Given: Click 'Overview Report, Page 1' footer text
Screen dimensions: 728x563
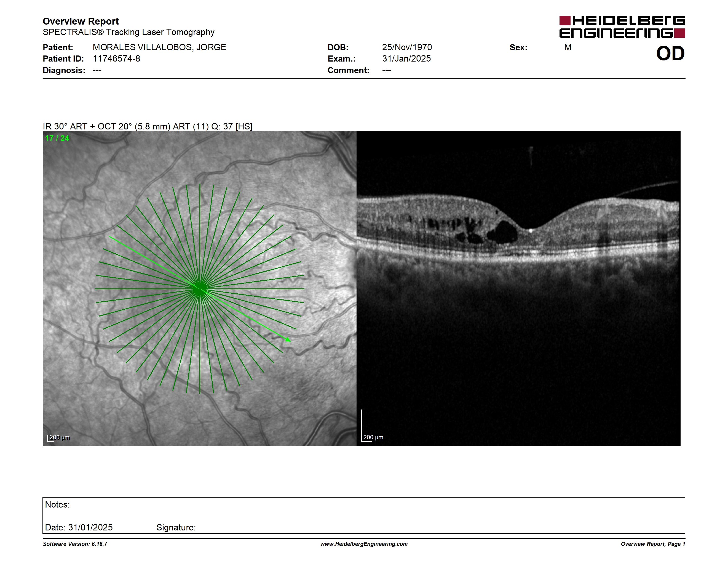Looking at the screenshot, I should coord(653,544).
